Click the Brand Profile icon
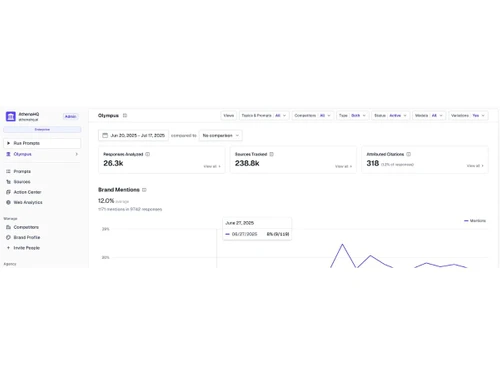Screen dimensions: 500x375 (x=8, y=237)
